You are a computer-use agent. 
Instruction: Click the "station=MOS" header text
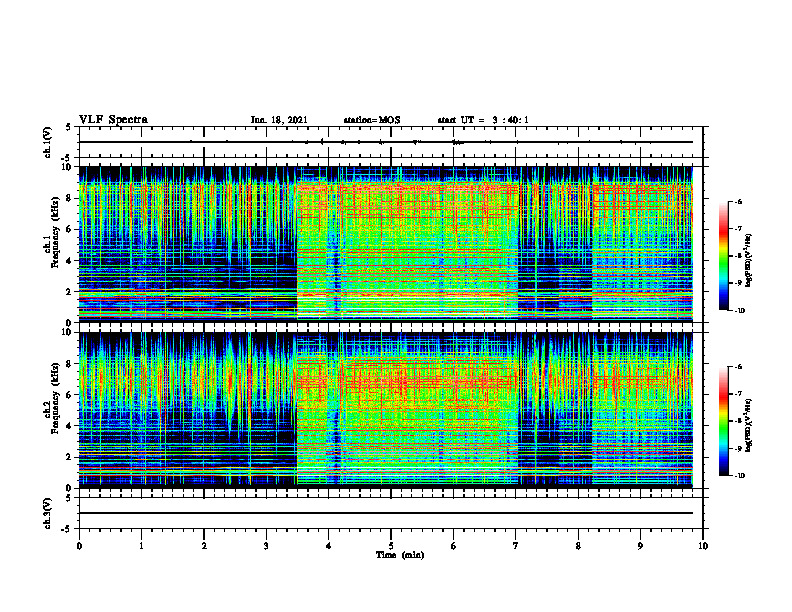point(372,120)
